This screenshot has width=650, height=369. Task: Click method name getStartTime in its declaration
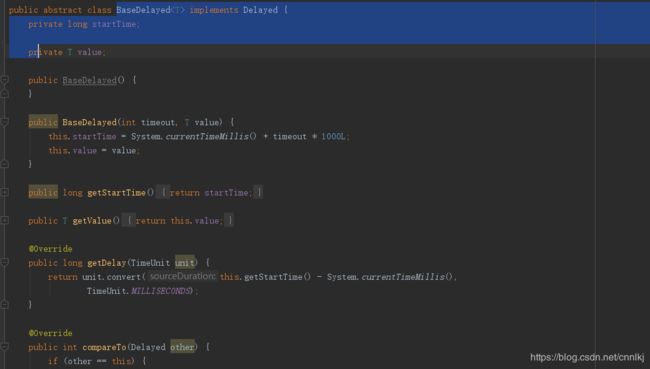(x=116, y=193)
